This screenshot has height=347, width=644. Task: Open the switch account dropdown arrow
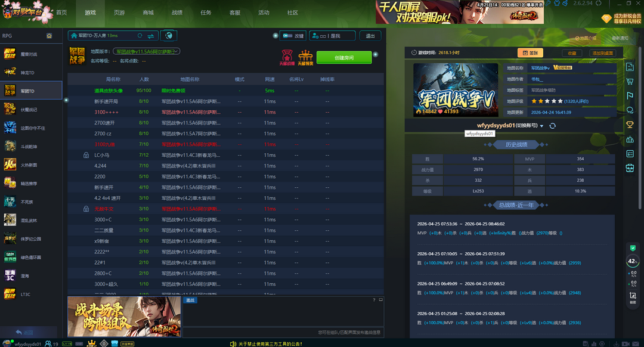(x=541, y=126)
